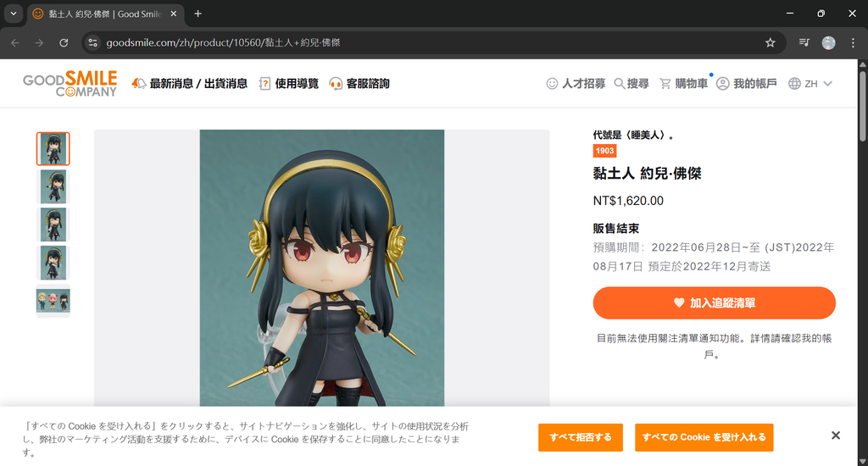Expand the ZH language dropdown
Image resolution: width=868 pixels, height=466 pixels.
[810, 84]
